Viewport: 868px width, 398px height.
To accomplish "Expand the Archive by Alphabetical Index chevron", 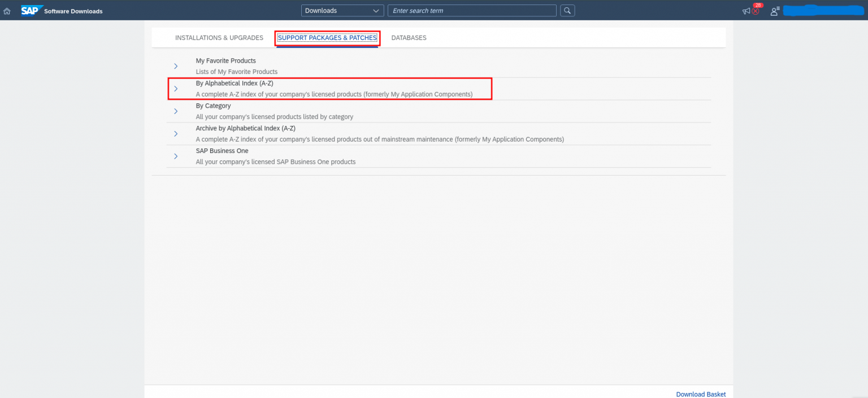I will tap(176, 134).
